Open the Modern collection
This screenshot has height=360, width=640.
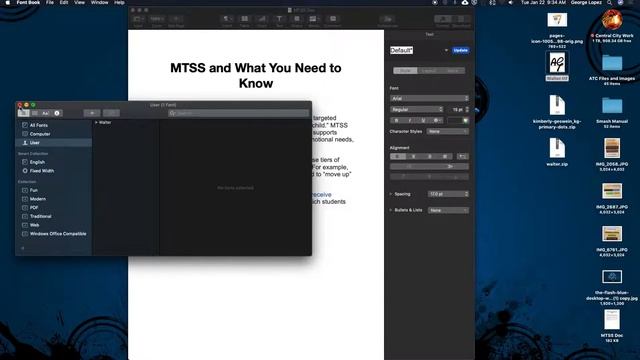[38, 199]
